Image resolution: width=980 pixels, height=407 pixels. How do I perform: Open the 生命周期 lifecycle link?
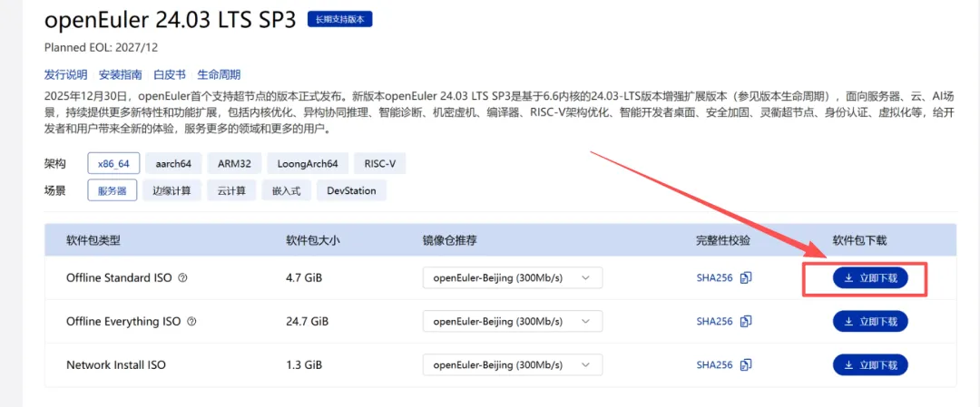(x=219, y=74)
